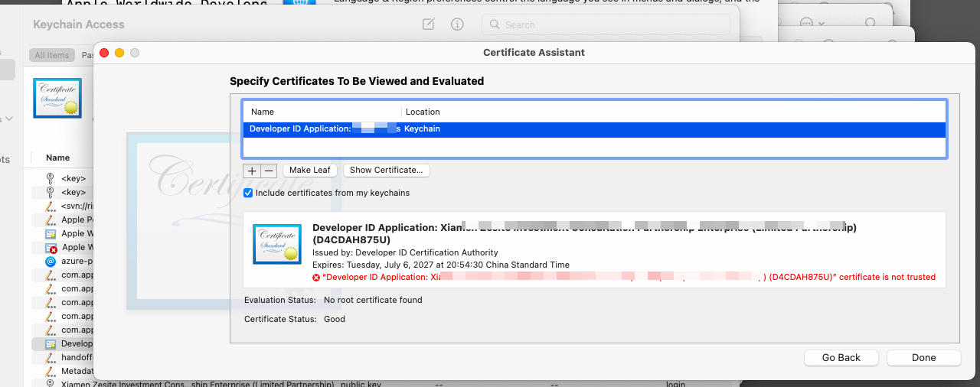Click Done to finish the assistant

click(923, 357)
